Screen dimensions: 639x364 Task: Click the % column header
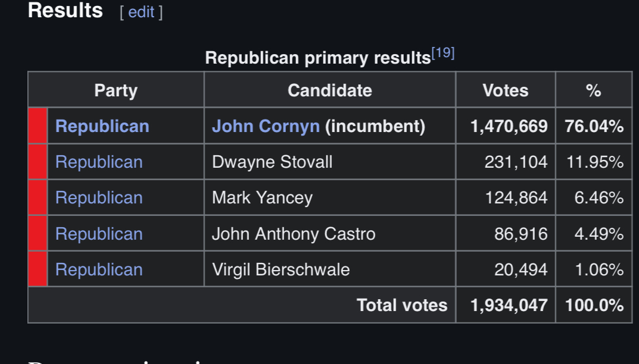pyautogui.click(x=593, y=90)
